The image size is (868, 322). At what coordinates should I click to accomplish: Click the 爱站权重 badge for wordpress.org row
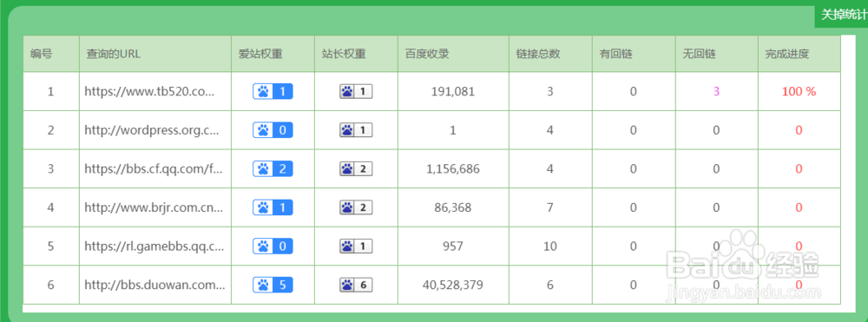tap(273, 130)
